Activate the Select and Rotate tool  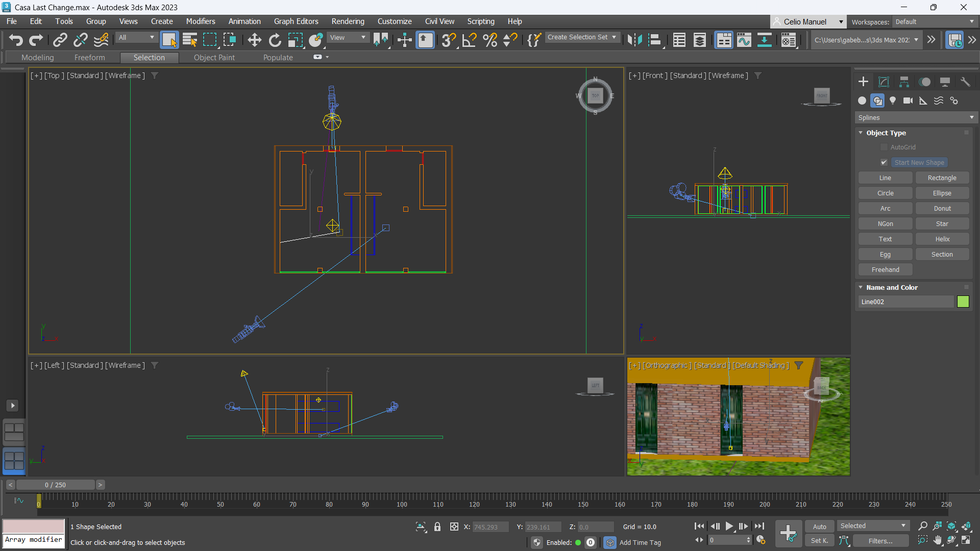click(275, 40)
